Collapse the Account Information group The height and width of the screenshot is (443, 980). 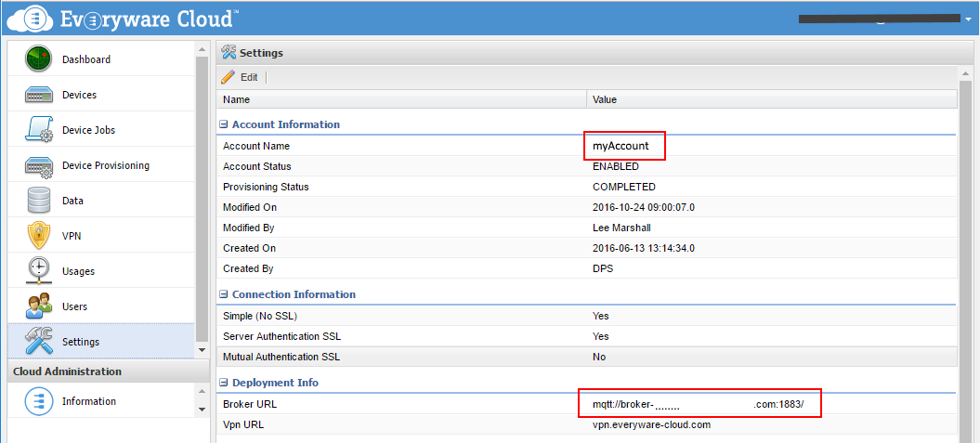[x=223, y=124]
